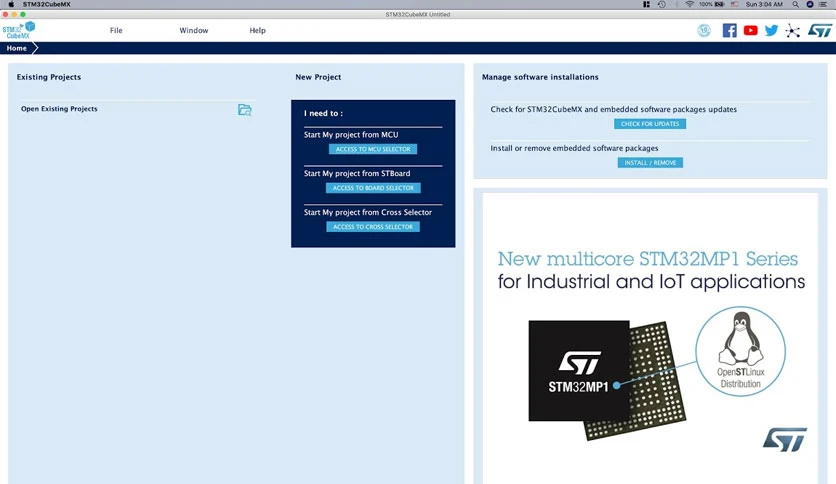836x484 pixels.
Task: Open the STM32CubeMX macOS app menu
Action: click(x=46, y=4)
